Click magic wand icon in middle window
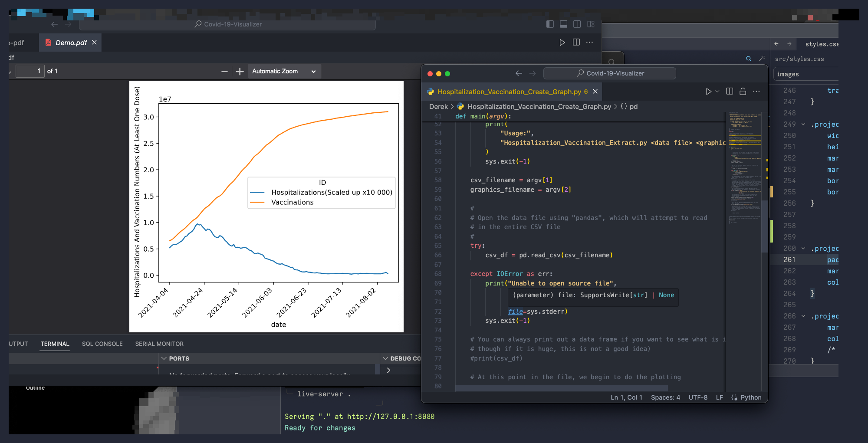868x443 pixels. 762,58
